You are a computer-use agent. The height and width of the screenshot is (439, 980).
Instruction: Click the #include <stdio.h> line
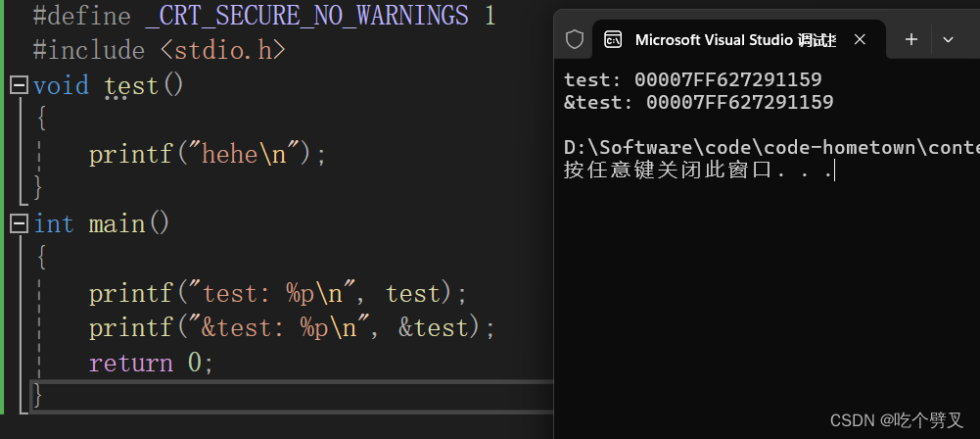160,50
